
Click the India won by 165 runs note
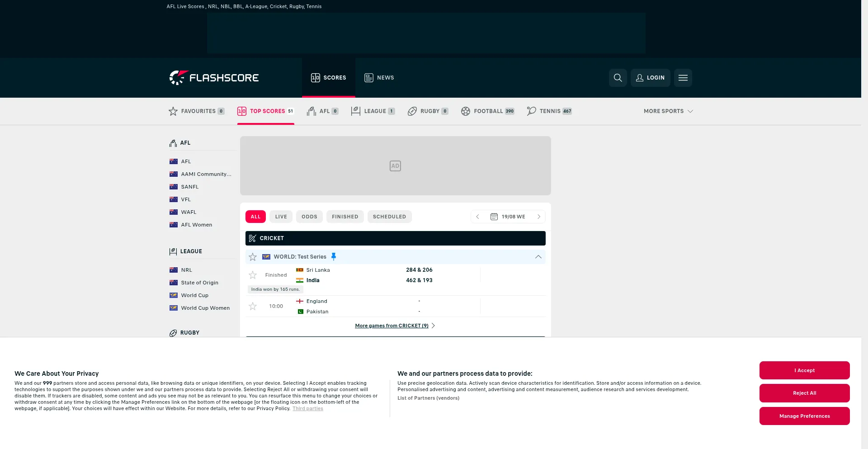pyautogui.click(x=275, y=289)
